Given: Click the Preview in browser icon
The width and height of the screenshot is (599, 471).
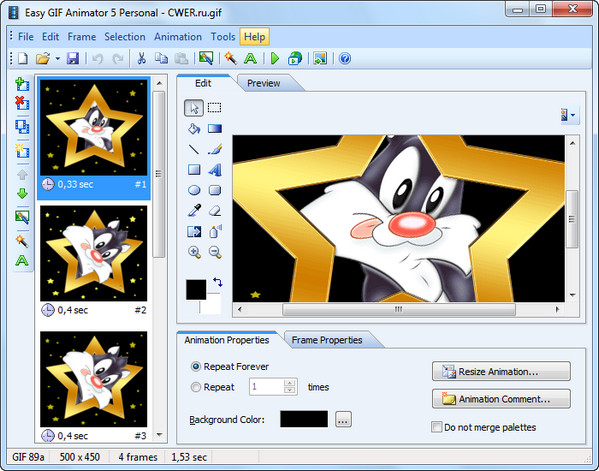Looking at the screenshot, I should tap(295, 58).
